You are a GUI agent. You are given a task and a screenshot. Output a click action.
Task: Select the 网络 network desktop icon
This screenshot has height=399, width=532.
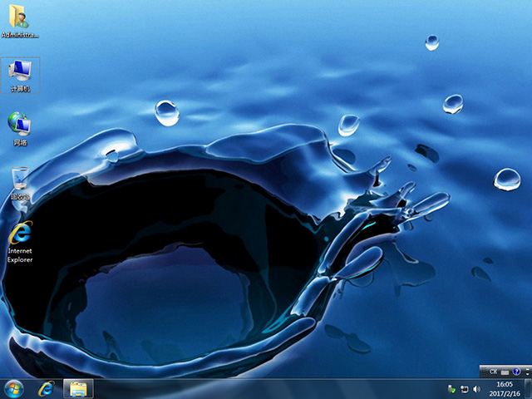click(20, 129)
